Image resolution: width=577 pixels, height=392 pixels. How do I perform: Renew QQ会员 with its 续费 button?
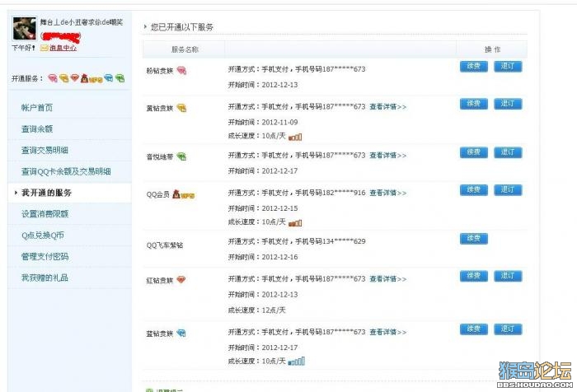tap(474, 190)
